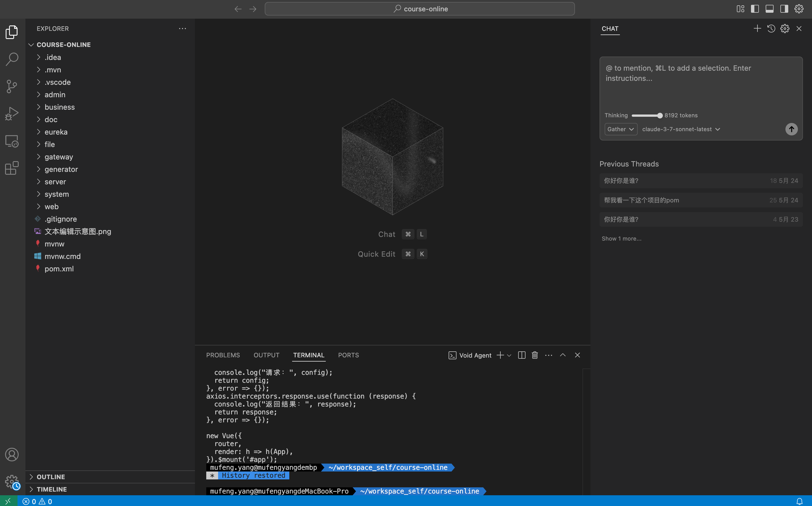Open the claude-3-7-sonnet-latest model dropdown
Image resolution: width=812 pixels, height=506 pixels.
tap(681, 129)
